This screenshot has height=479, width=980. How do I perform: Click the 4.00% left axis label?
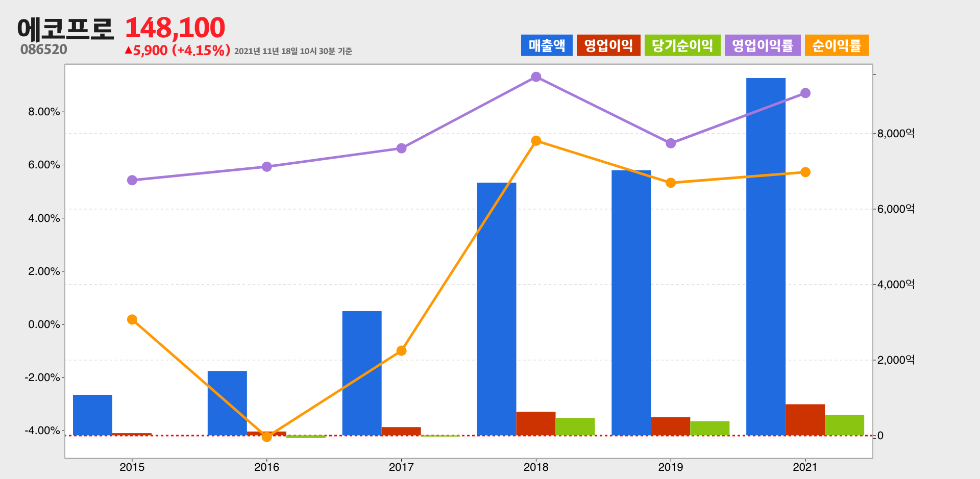click(44, 218)
